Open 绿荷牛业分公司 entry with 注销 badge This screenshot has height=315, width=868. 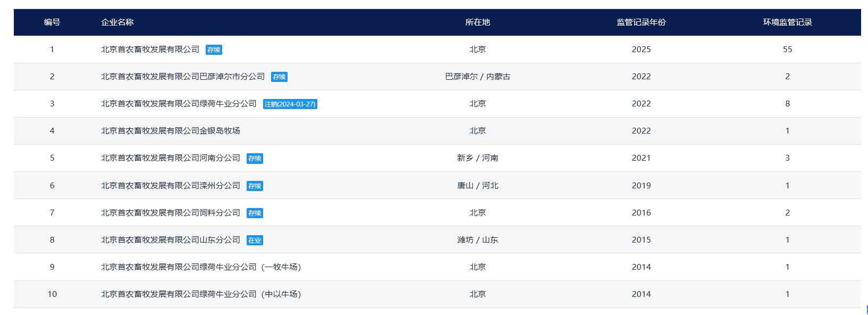tap(179, 104)
